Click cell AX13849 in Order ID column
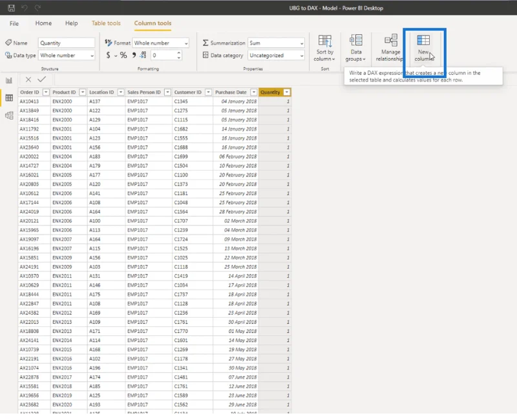This screenshot has height=420, width=517. pos(29,110)
